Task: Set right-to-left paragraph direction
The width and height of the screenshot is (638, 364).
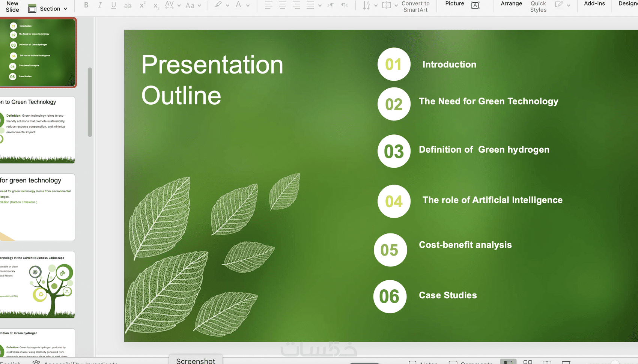Action: (344, 5)
